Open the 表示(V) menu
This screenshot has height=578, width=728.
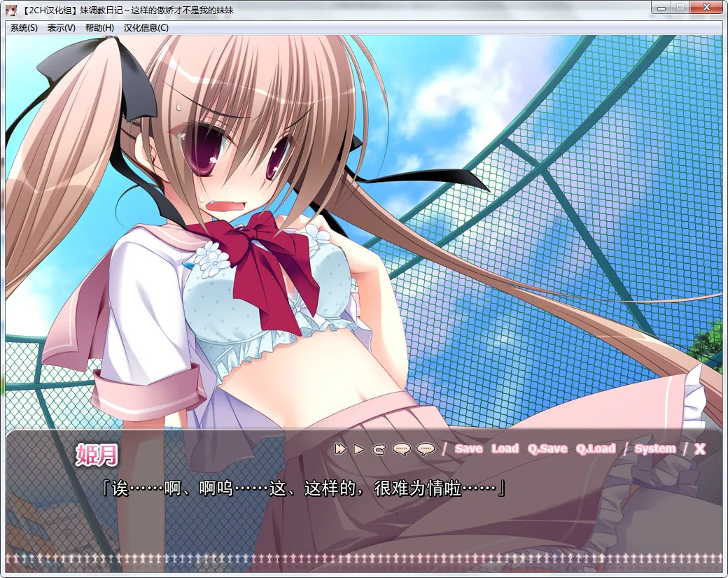click(x=62, y=28)
